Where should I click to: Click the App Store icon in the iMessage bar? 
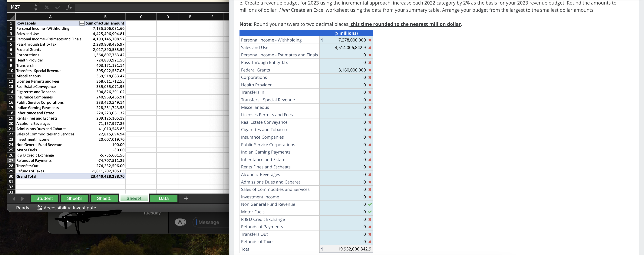click(x=181, y=222)
